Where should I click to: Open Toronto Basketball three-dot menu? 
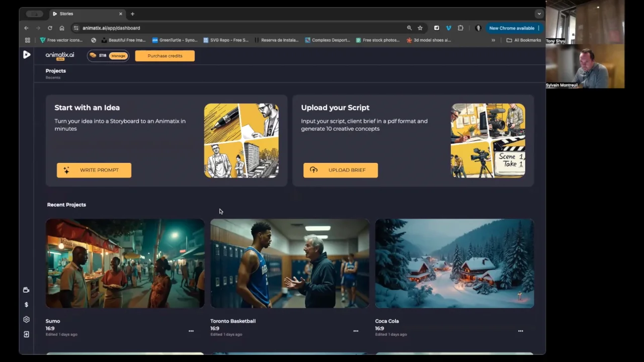point(356,331)
